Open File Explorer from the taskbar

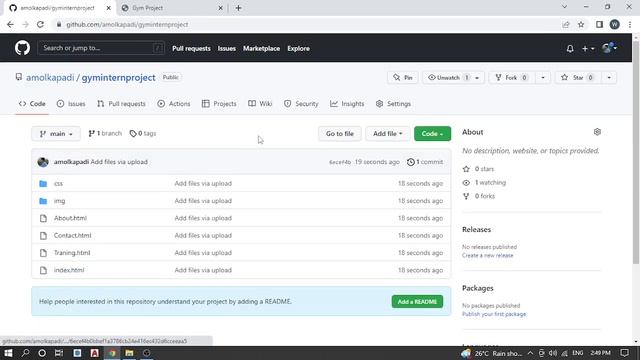point(129,353)
